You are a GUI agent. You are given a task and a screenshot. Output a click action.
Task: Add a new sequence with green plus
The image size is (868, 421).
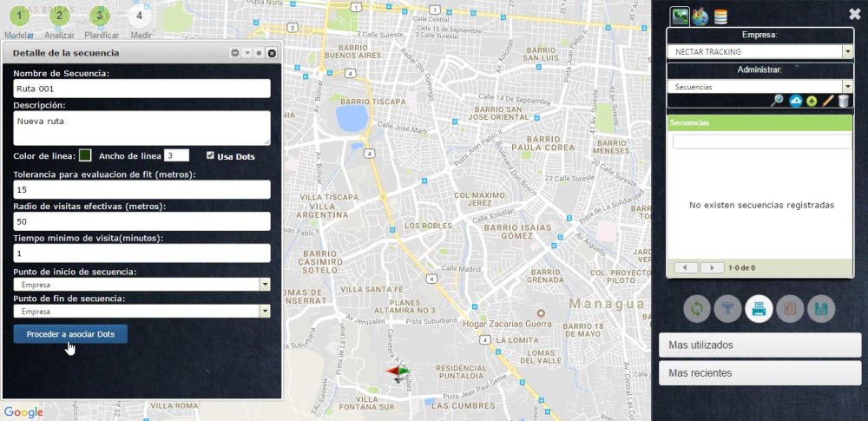tap(812, 101)
